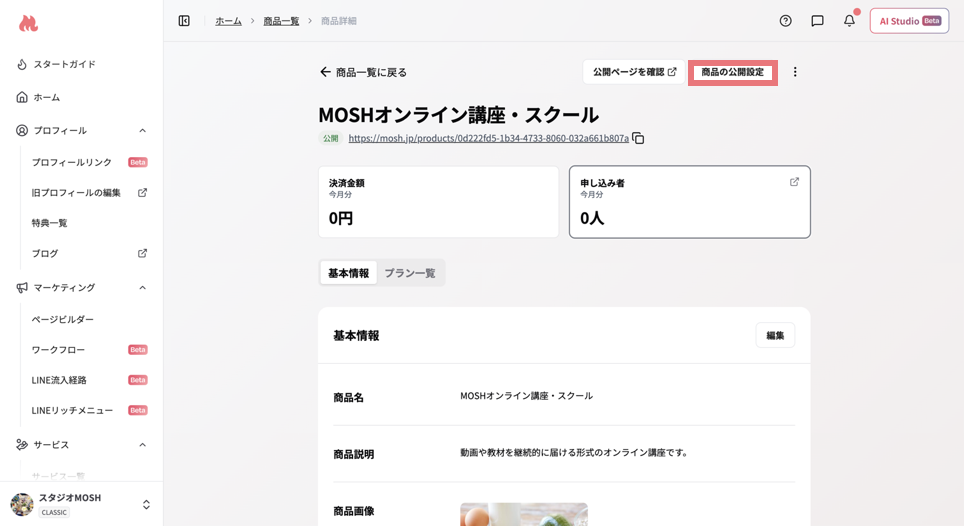Click the MOSH flame logo
The image size is (964, 526).
pyautogui.click(x=28, y=23)
